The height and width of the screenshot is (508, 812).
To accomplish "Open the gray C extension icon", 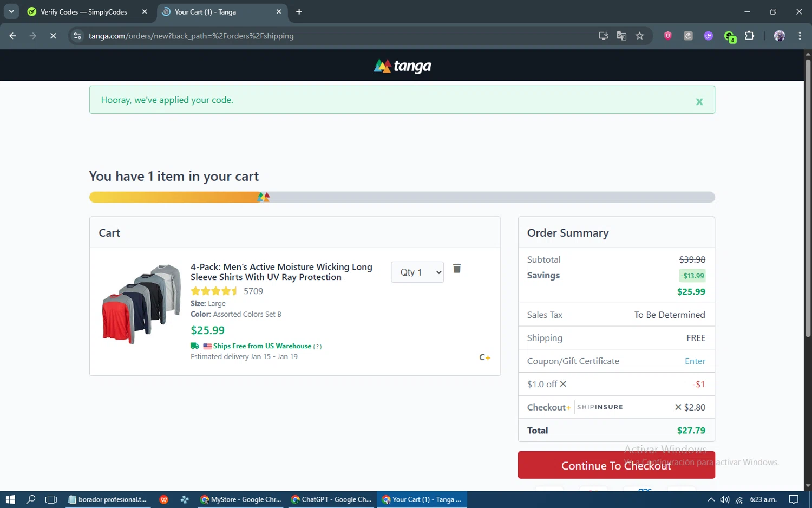I will 688,36.
